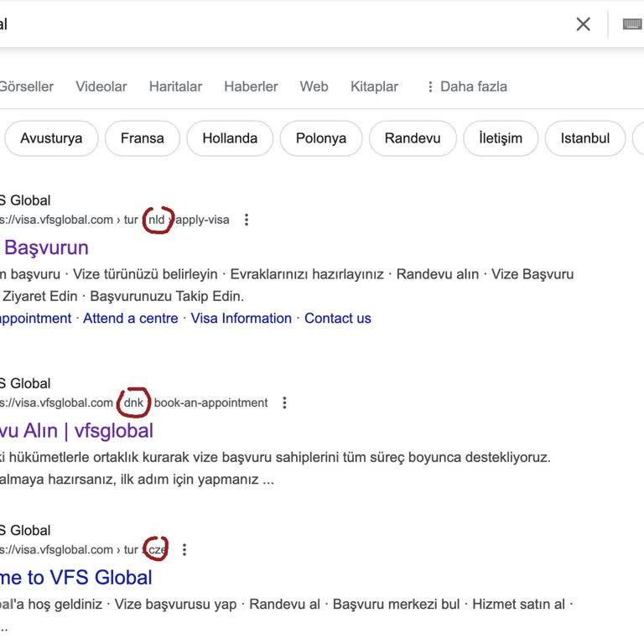The width and height of the screenshot is (644, 644).
Task: Expand the Daha fazla menu
Action: (x=466, y=86)
